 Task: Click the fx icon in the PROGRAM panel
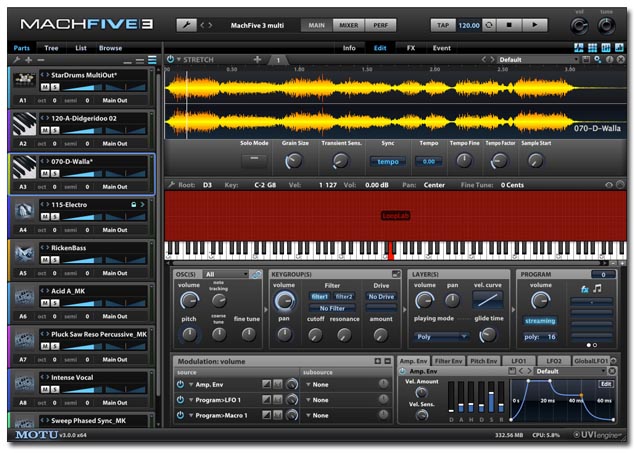coord(584,289)
